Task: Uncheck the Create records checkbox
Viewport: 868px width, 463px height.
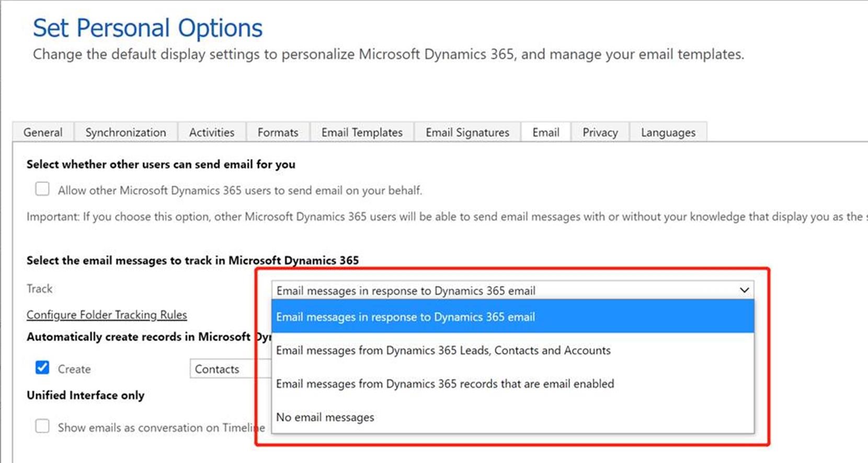Action: (x=42, y=367)
